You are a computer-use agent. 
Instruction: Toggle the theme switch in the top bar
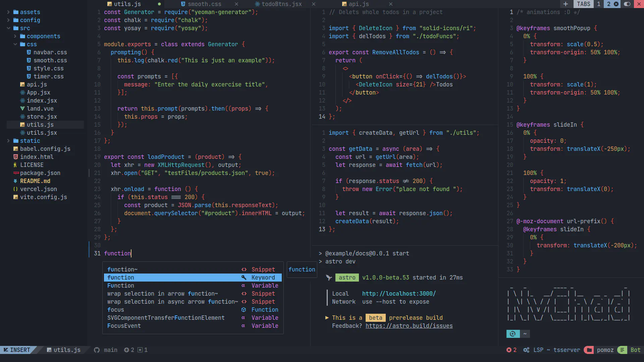627,4
